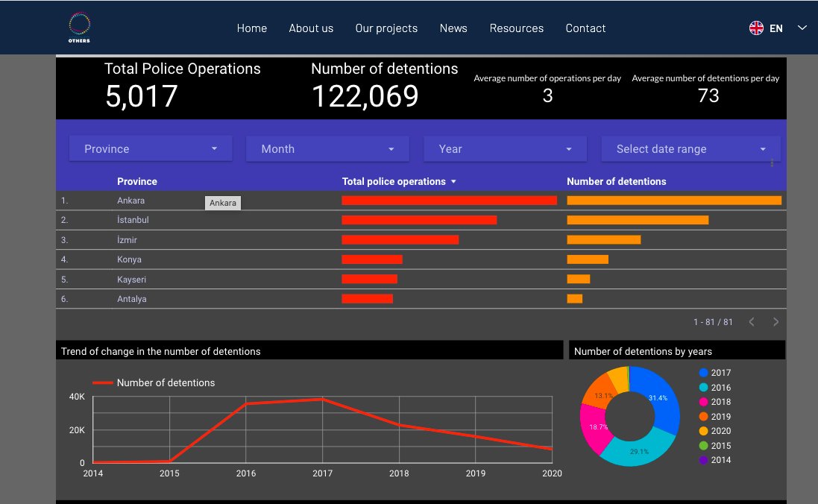Expand the Year filter dropdown
Screen dimensions: 818x504
pyautogui.click(x=505, y=148)
